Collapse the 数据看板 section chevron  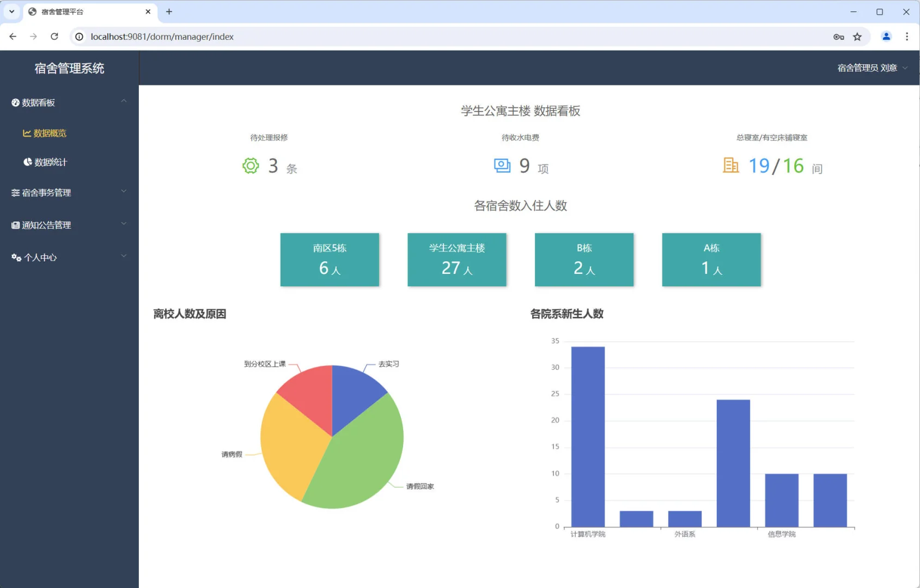tap(124, 101)
